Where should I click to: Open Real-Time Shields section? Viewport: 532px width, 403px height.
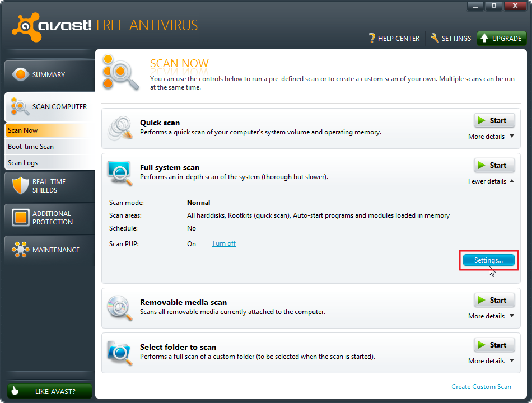(x=50, y=186)
